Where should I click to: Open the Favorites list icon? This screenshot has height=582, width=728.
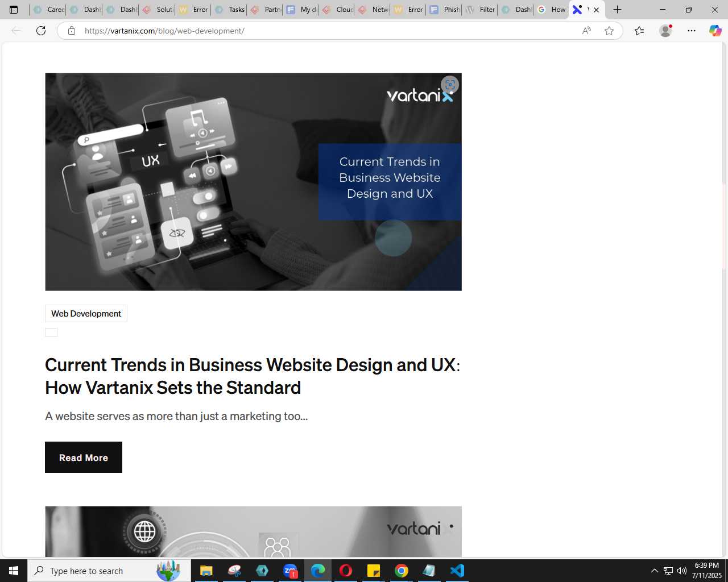pos(639,31)
